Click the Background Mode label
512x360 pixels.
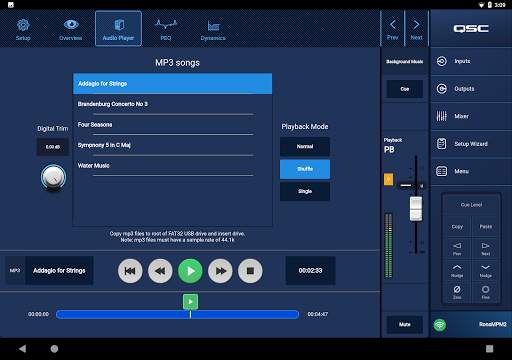(405, 62)
